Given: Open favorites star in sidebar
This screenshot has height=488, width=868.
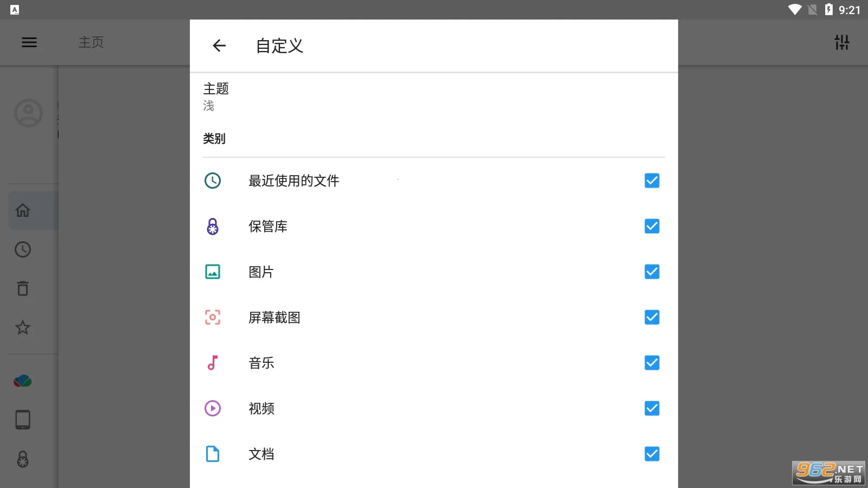Looking at the screenshot, I should tap(23, 328).
